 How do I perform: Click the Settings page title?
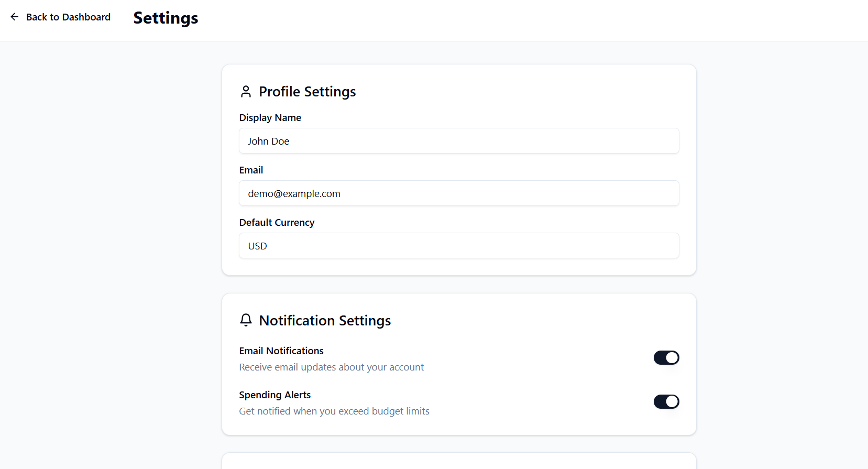tap(166, 18)
